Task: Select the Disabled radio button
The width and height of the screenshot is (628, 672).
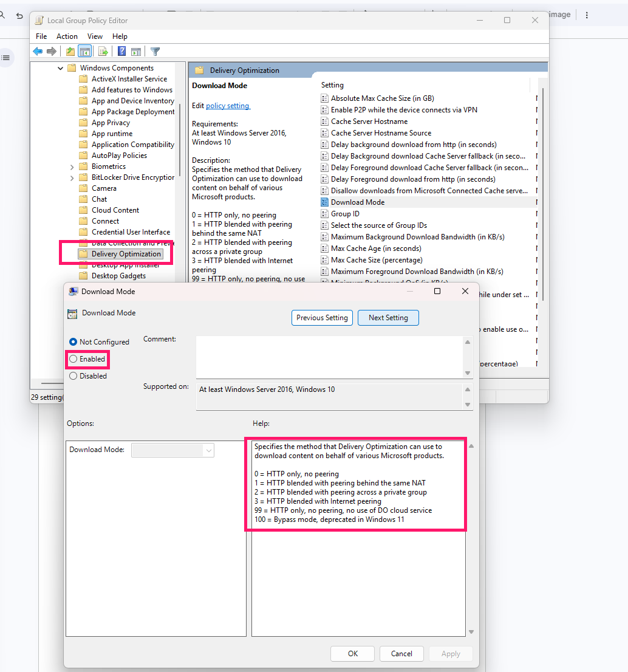Action: [73, 376]
